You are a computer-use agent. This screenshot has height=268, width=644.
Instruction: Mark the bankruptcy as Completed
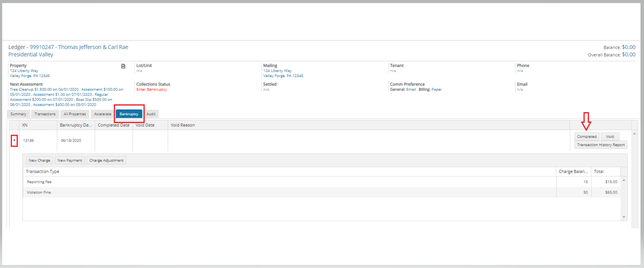[x=587, y=137]
